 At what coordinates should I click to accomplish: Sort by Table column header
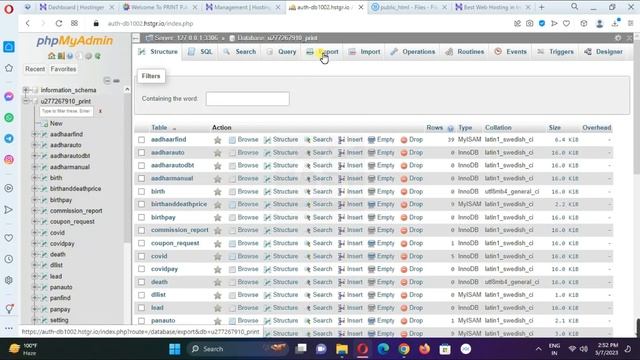pos(159,128)
